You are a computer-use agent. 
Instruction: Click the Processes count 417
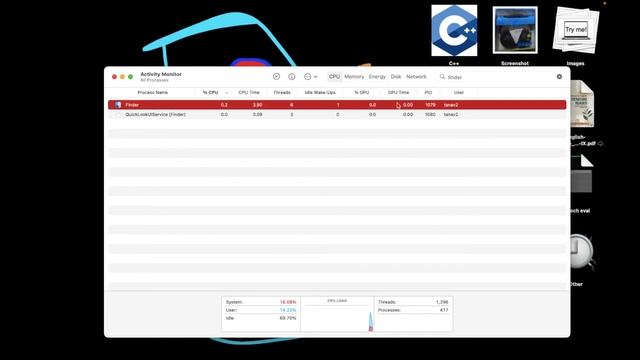(x=444, y=310)
